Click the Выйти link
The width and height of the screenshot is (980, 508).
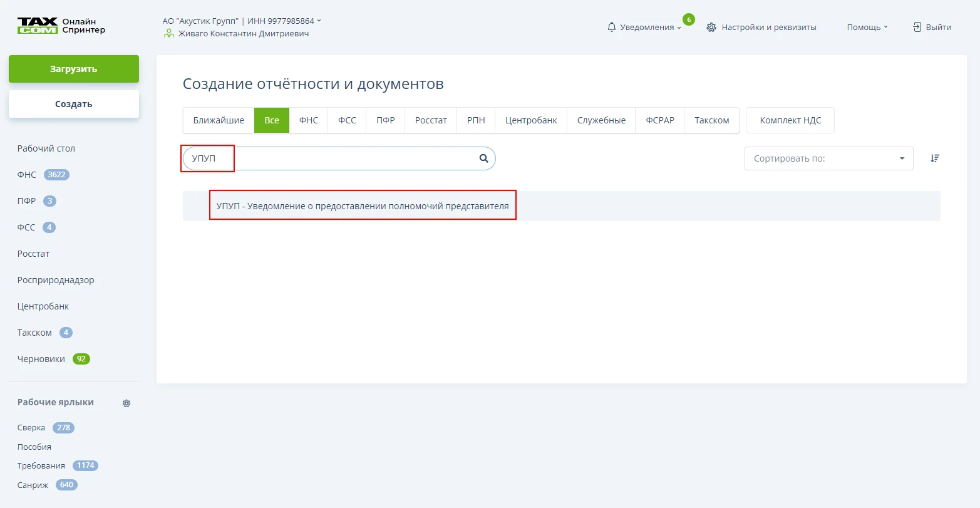[939, 27]
